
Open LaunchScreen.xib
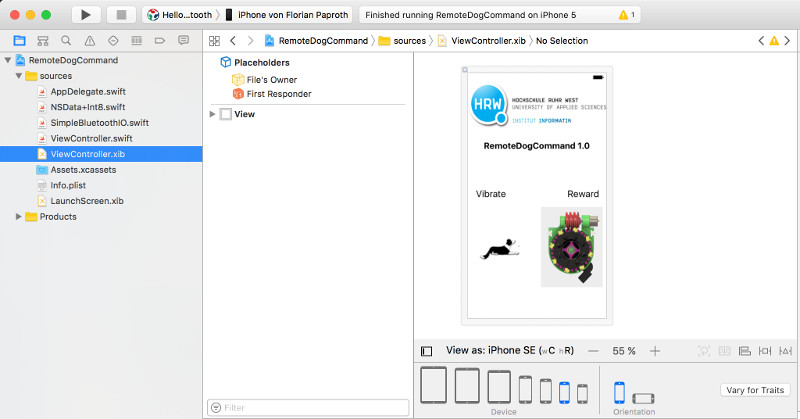(87, 201)
